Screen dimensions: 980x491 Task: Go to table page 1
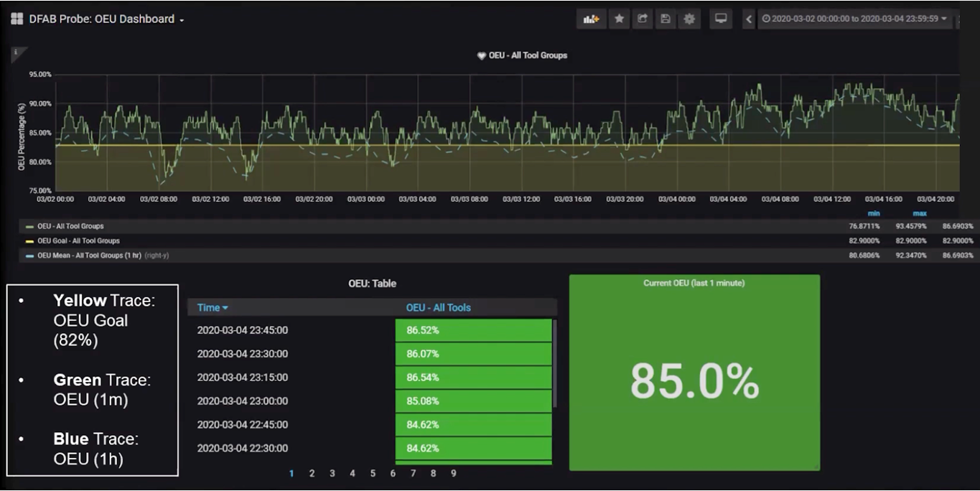tap(291, 473)
